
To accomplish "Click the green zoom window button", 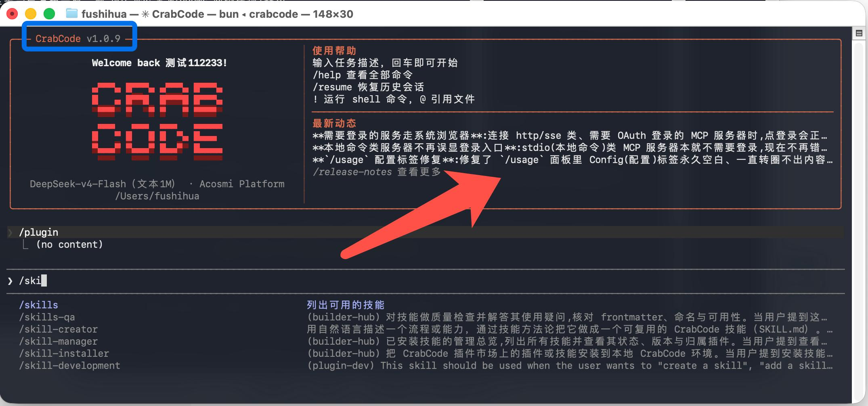I will (x=49, y=14).
